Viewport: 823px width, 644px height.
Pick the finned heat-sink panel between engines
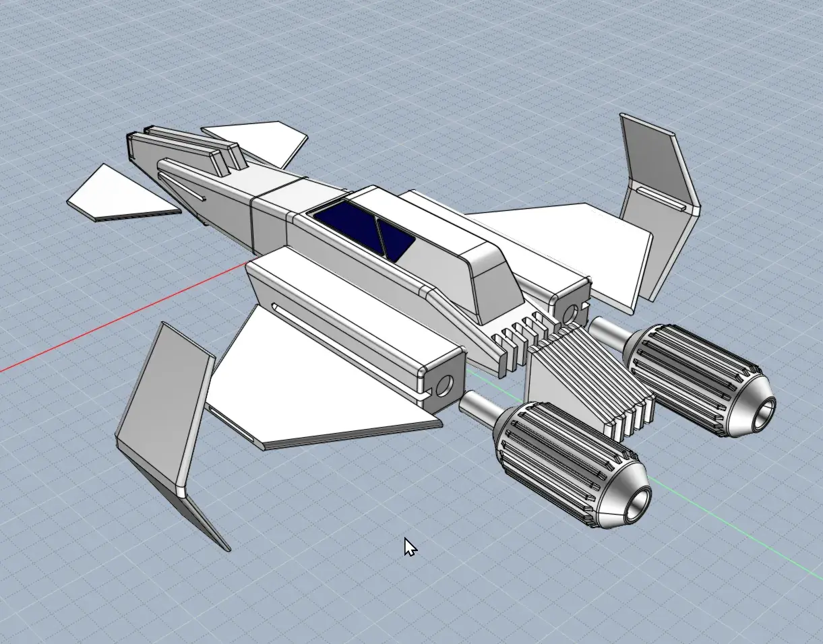[x=586, y=377]
